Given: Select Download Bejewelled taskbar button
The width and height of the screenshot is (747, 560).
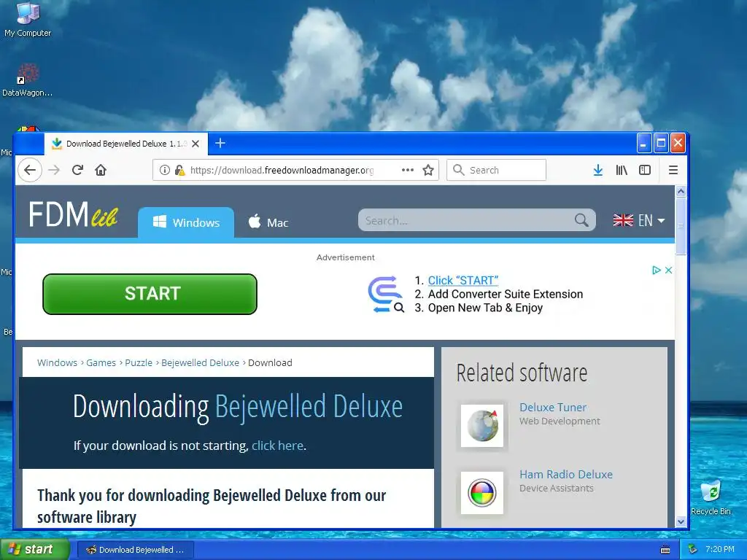Looking at the screenshot, I should 135,550.
